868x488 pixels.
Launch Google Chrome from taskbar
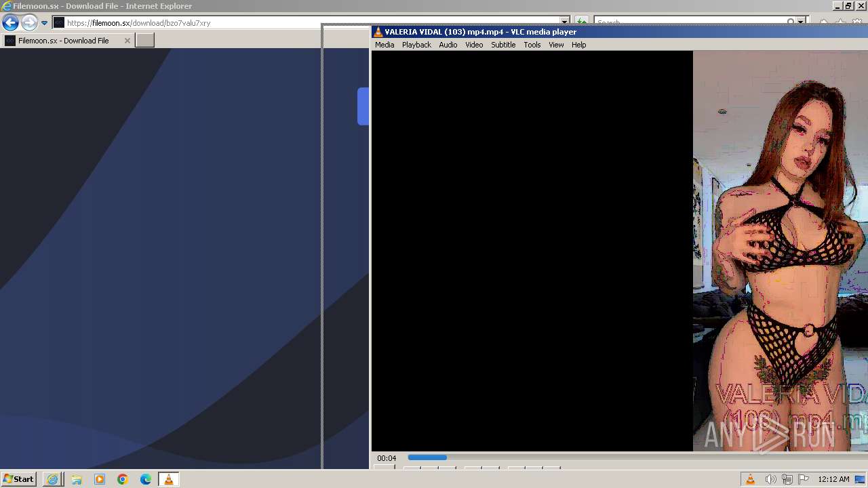pos(123,479)
